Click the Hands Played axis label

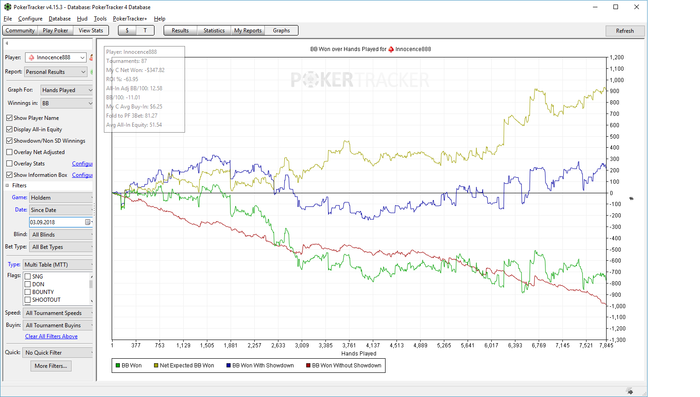click(358, 353)
